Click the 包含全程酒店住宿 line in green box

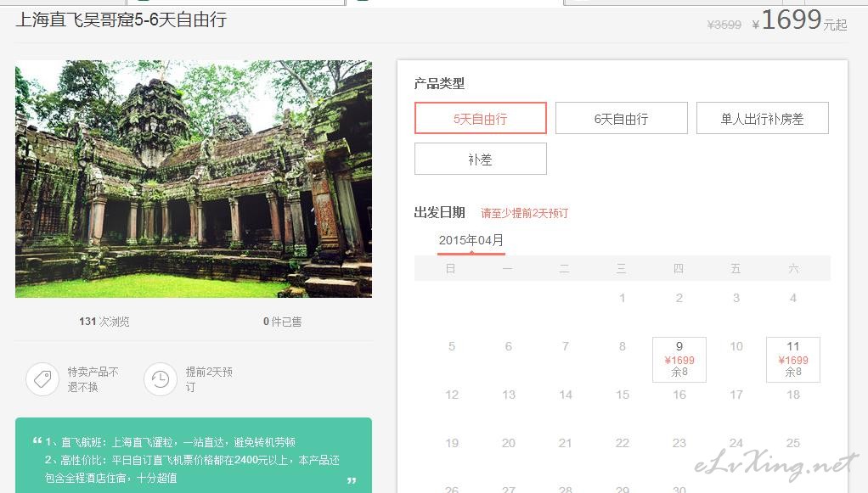[110, 478]
